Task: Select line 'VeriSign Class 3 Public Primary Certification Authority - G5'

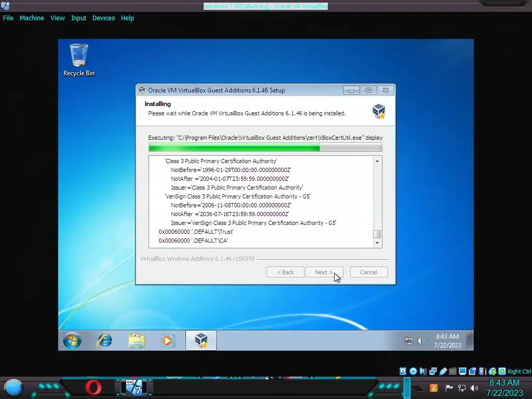Action: pos(237,196)
